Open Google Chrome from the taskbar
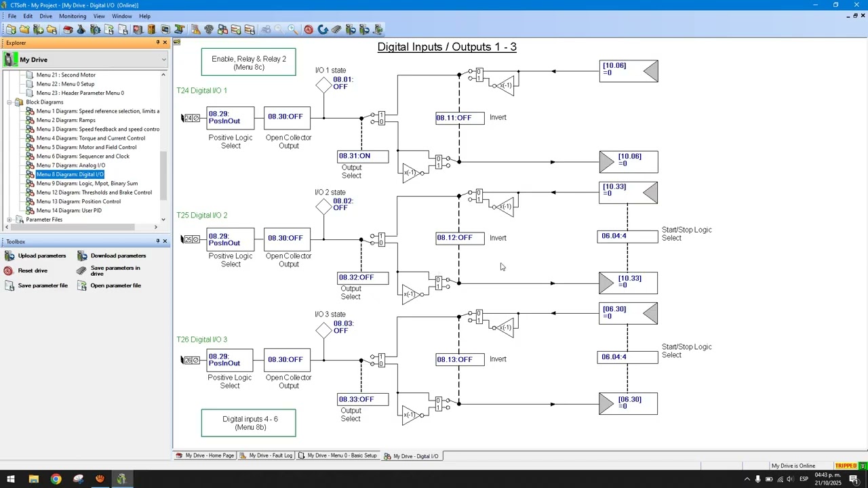This screenshot has height=488, width=868. [x=56, y=479]
